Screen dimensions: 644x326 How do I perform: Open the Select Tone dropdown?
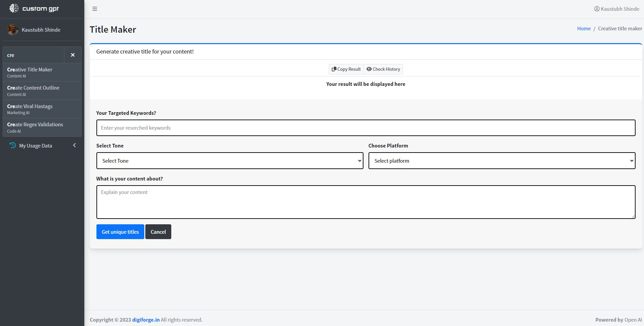230,161
